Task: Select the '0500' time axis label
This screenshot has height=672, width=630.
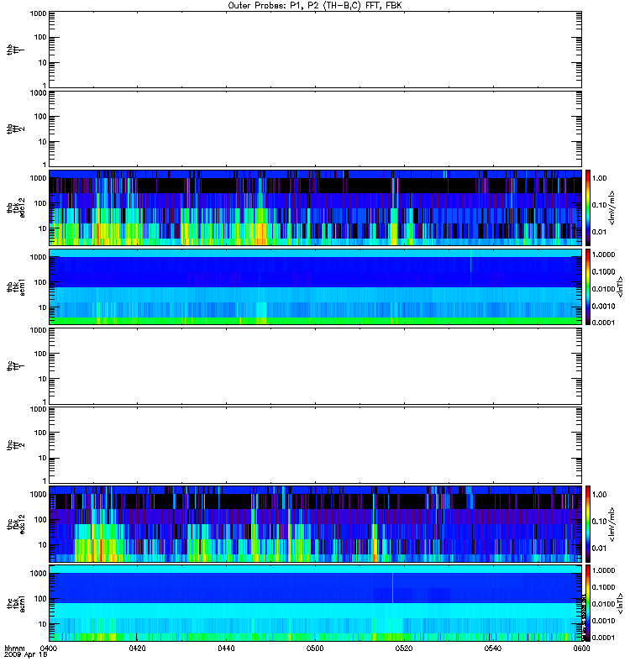Action: click(x=315, y=648)
